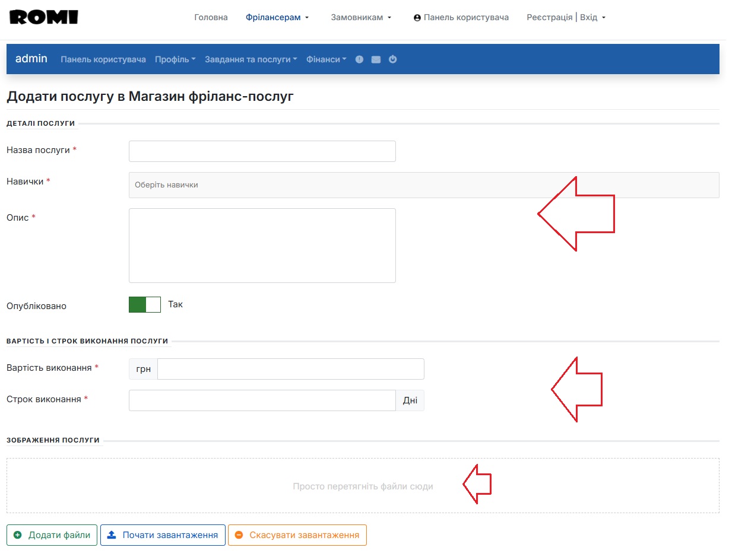The width and height of the screenshot is (729, 560).
Task: Click the minus icon on Скасувати завантаження
Action: pos(239,535)
